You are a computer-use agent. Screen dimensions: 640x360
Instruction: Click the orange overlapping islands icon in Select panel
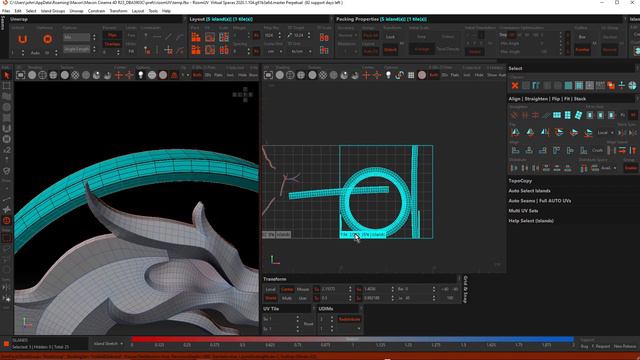pyautogui.click(x=611, y=85)
